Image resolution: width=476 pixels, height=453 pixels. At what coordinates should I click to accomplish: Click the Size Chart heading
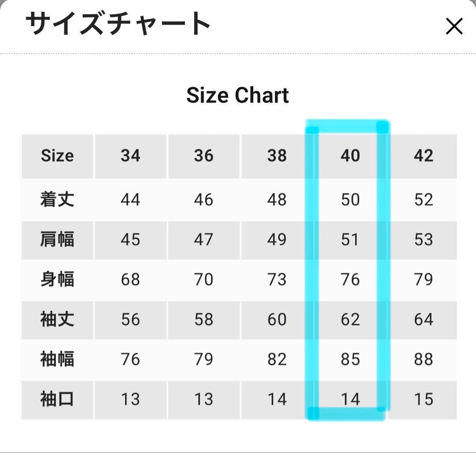(x=238, y=95)
